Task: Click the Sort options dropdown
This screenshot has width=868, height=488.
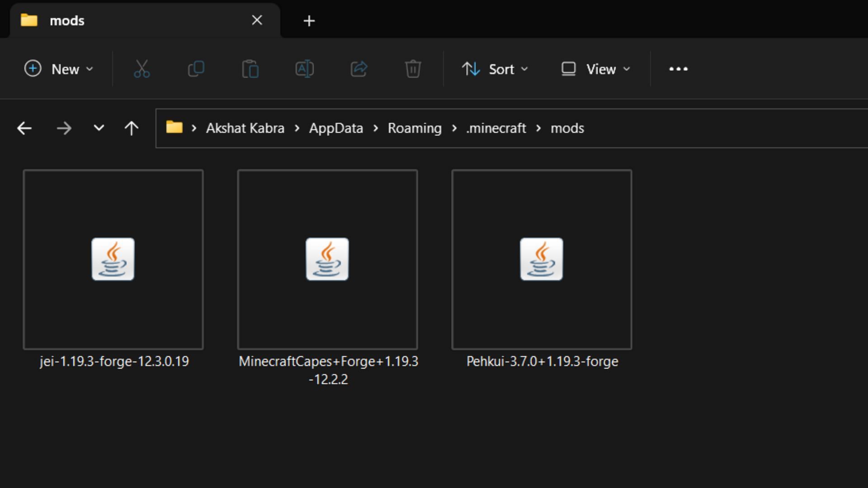Action: pyautogui.click(x=495, y=69)
